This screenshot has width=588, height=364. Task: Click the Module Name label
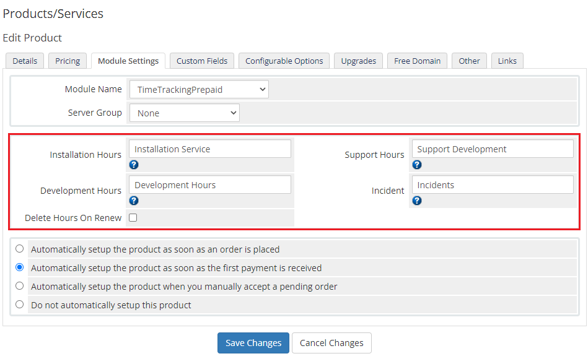tap(94, 89)
